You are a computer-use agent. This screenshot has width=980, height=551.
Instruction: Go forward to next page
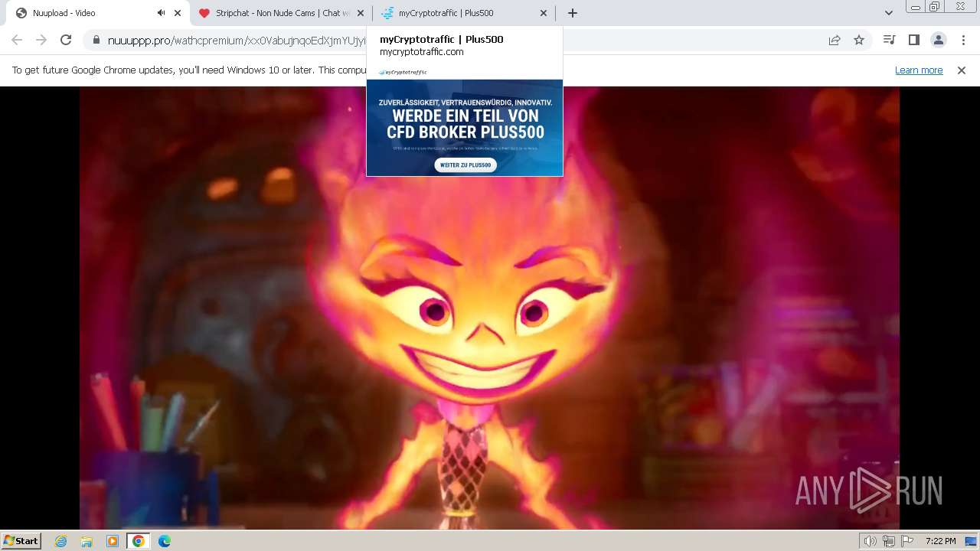point(41,40)
